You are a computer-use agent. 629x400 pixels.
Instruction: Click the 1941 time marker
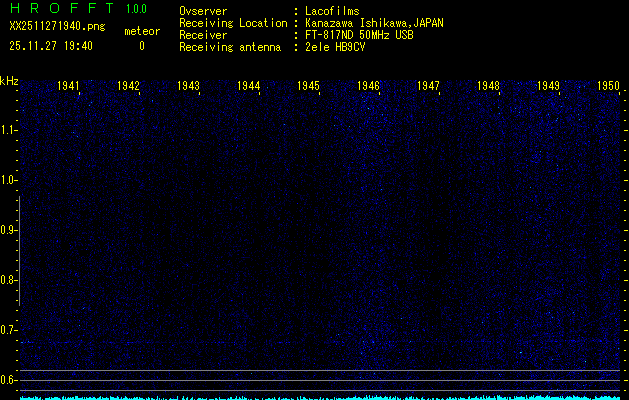pos(69,86)
